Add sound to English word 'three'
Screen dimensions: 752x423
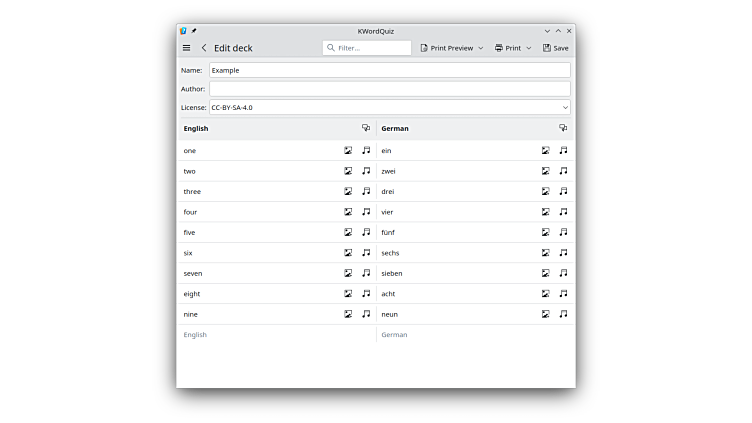point(366,191)
